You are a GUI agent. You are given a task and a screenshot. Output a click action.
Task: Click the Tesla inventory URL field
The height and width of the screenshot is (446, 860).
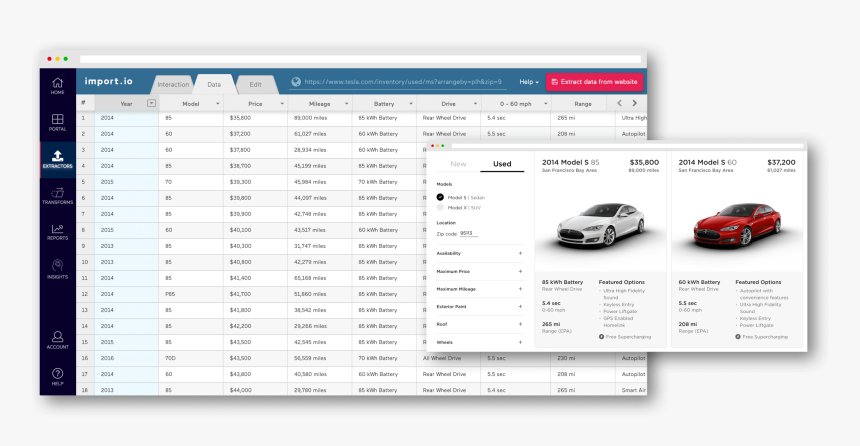click(x=403, y=82)
